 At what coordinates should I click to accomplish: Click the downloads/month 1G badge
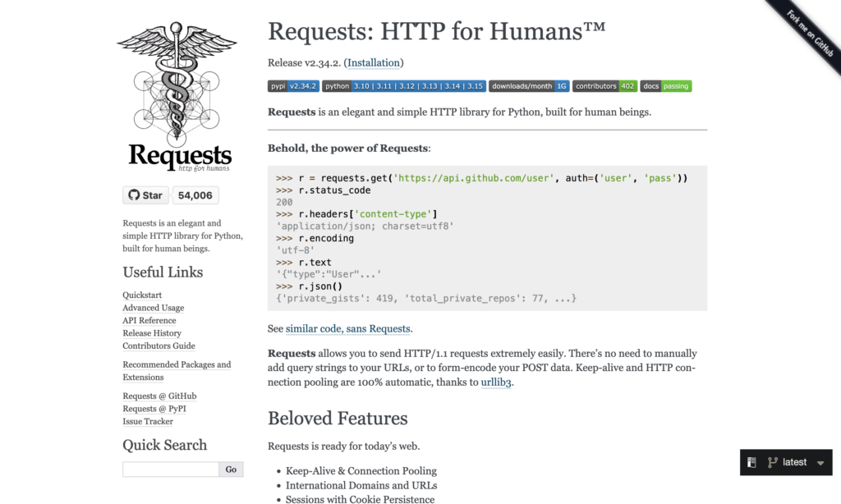tap(529, 86)
